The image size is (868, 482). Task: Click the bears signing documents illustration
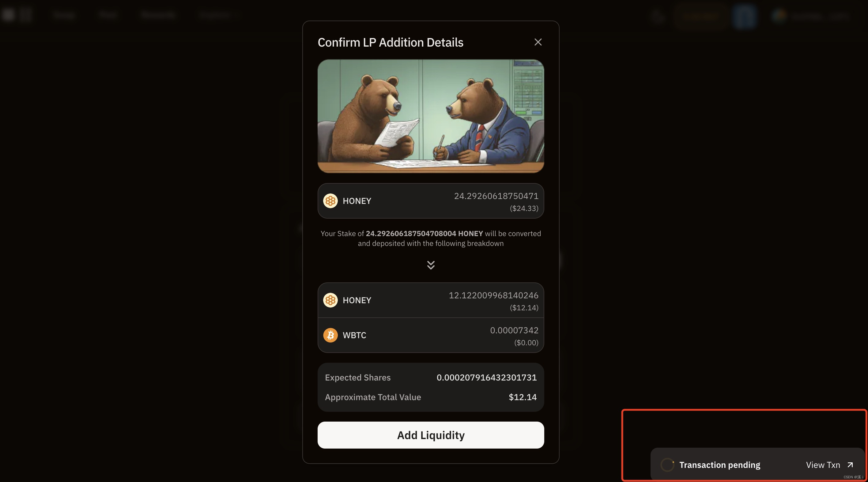[x=431, y=117]
